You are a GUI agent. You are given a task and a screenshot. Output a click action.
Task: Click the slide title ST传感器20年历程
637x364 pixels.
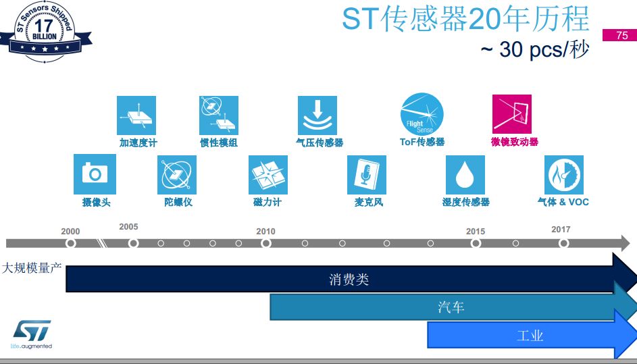(x=465, y=19)
